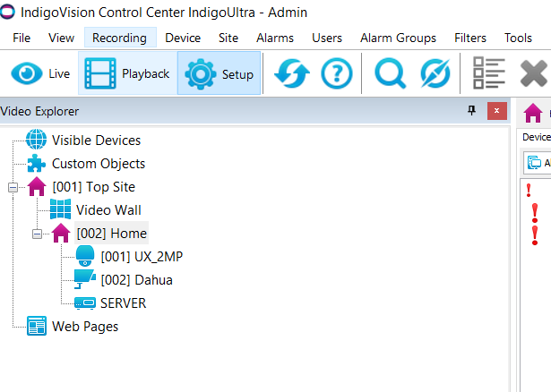Open Web Pages in Video Explorer
The width and height of the screenshot is (551, 392).
84,327
